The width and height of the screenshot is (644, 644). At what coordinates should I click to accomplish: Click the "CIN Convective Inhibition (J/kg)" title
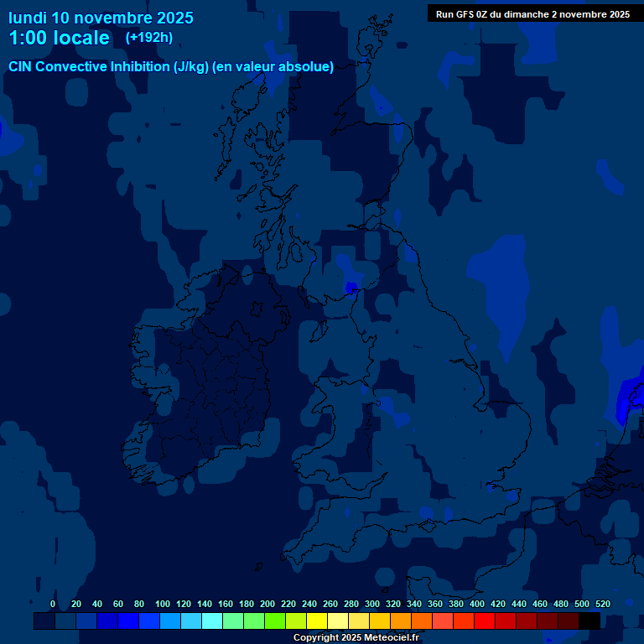pyautogui.click(x=108, y=66)
